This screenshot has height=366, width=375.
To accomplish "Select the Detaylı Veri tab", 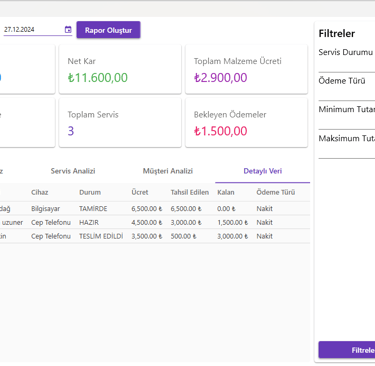I will point(263,171).
